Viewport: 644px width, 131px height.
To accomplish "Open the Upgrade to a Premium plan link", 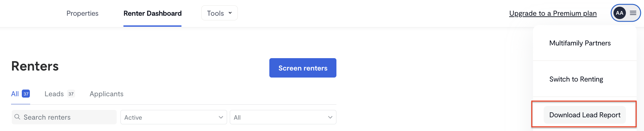I will pyautogui.click(x=553, y=13).
